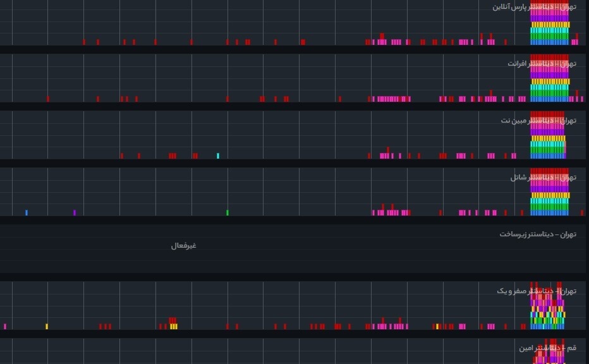Select the تهران - دیتاسنتر افرانت label

(542, 64)
